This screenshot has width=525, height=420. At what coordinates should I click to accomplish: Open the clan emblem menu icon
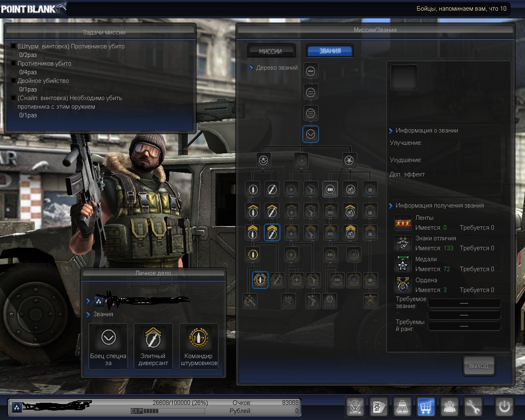356,407
